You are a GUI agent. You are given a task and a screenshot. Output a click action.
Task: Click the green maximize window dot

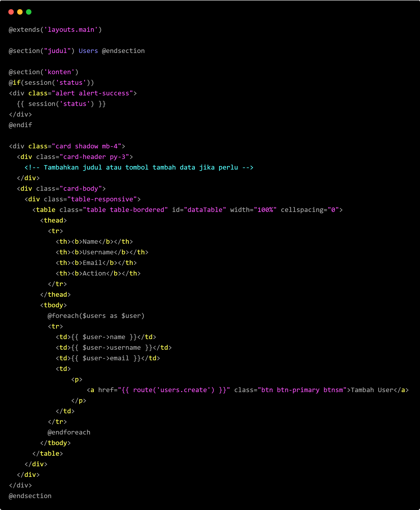[x=29, y=12]
